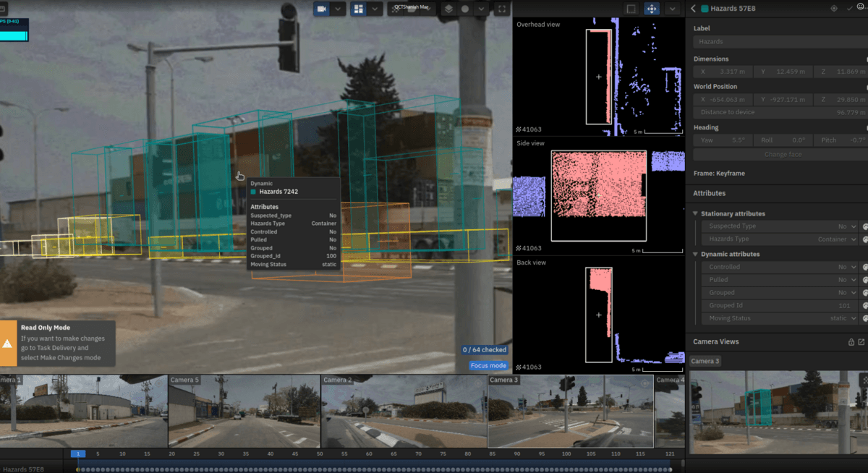Click the Side view label
Screen dimensions: 868x473
coord(532,143)
